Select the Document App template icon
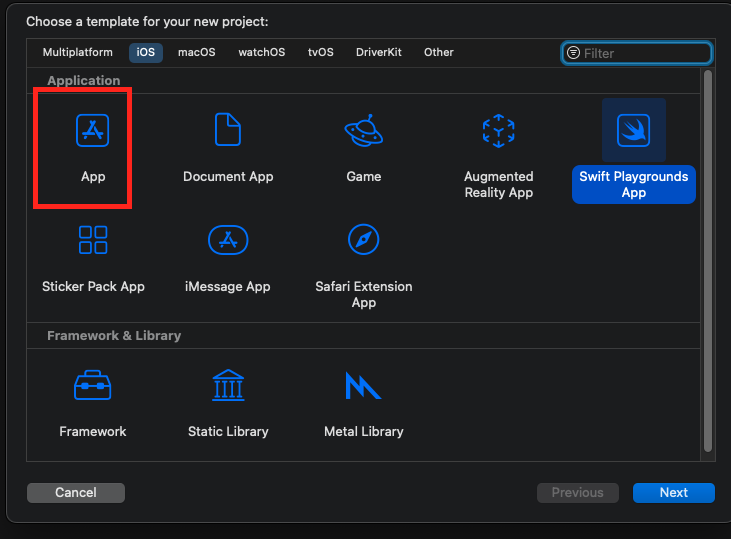731x539 pixels. [x=228, y=129]
